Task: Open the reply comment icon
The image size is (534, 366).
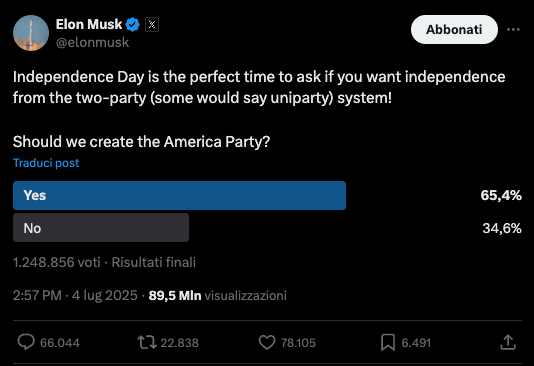Action: 26,342
